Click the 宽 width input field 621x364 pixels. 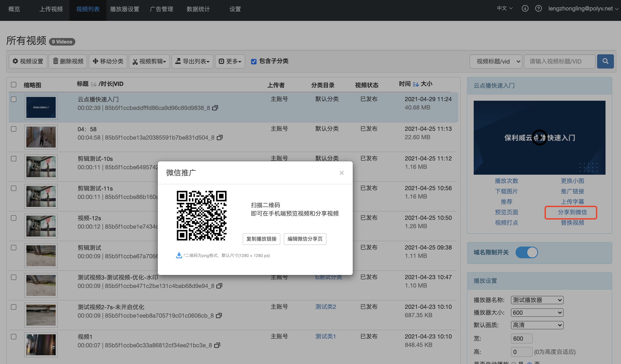click(522, 339)
